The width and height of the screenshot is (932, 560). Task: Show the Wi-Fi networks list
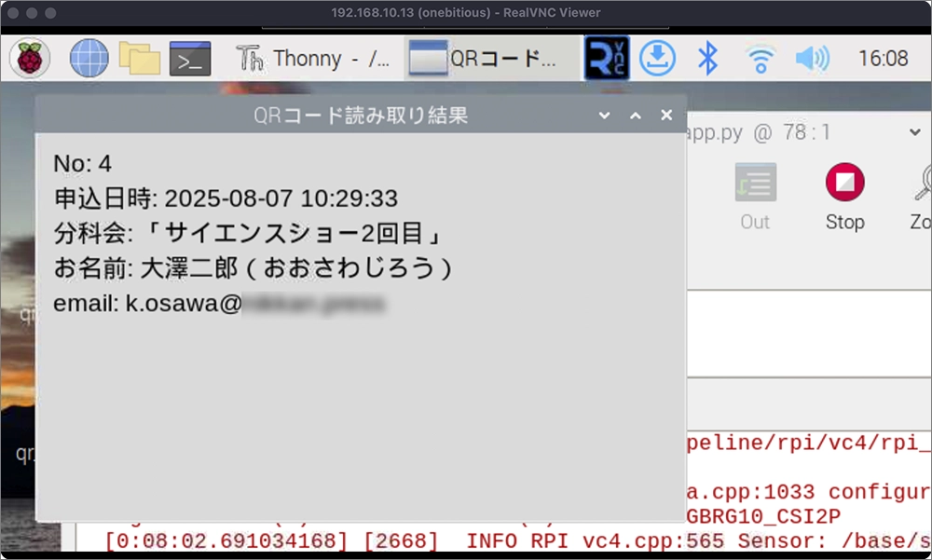761,59
